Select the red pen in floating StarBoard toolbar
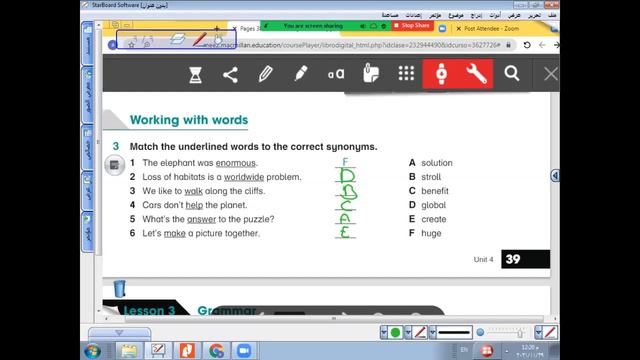 (x=200, y=40)
